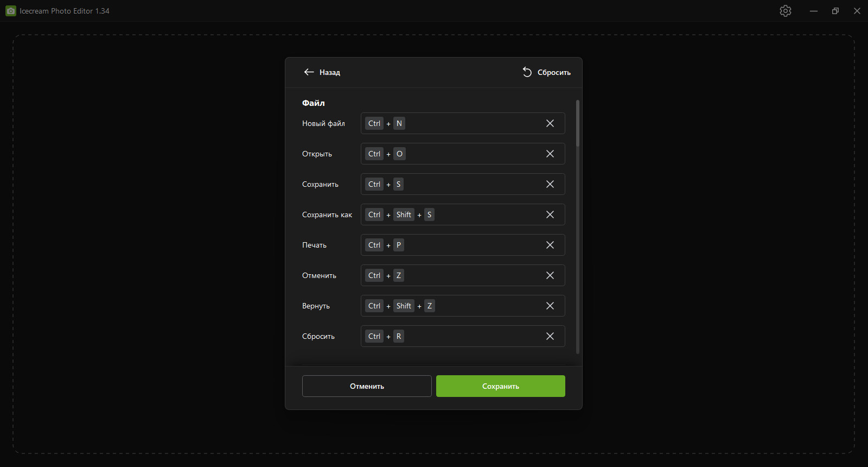The height and width of the screenshot is (467, 868).
Task: Click the shortcuts list vertical scrollbar
Action: (x=578, y=227)
